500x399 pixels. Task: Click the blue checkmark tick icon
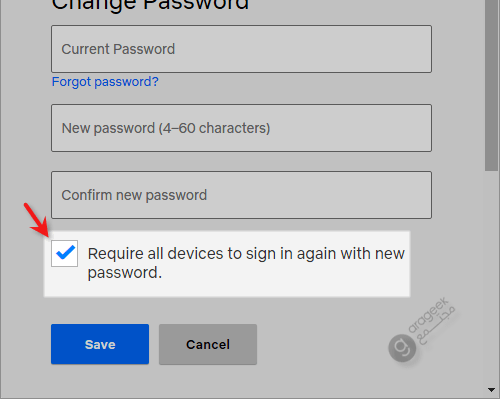(66, 252)
